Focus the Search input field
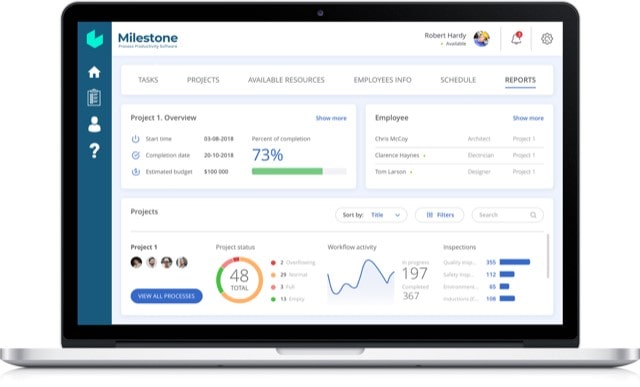 click(508, 215)
